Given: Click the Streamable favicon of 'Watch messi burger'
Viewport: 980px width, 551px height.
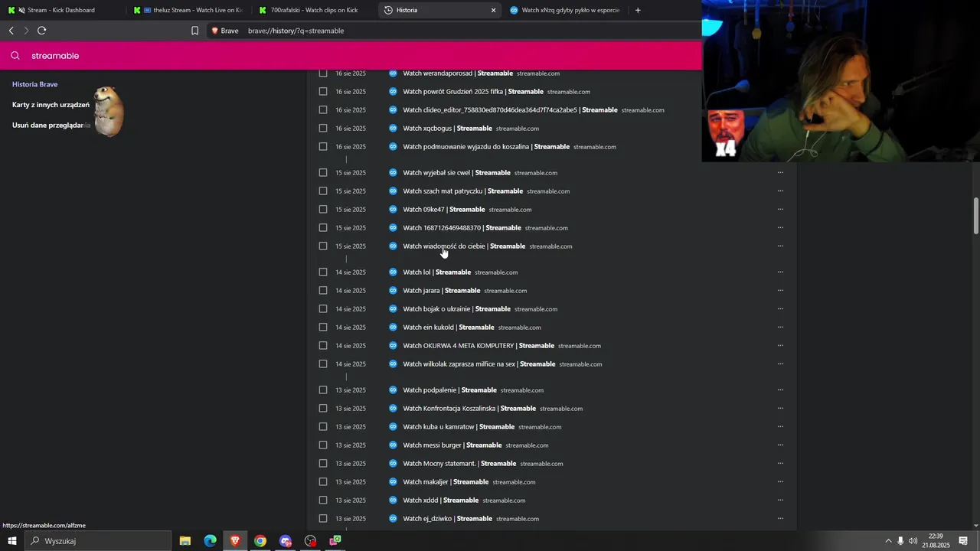Looking at the screenshot, I should coord(393,445).
